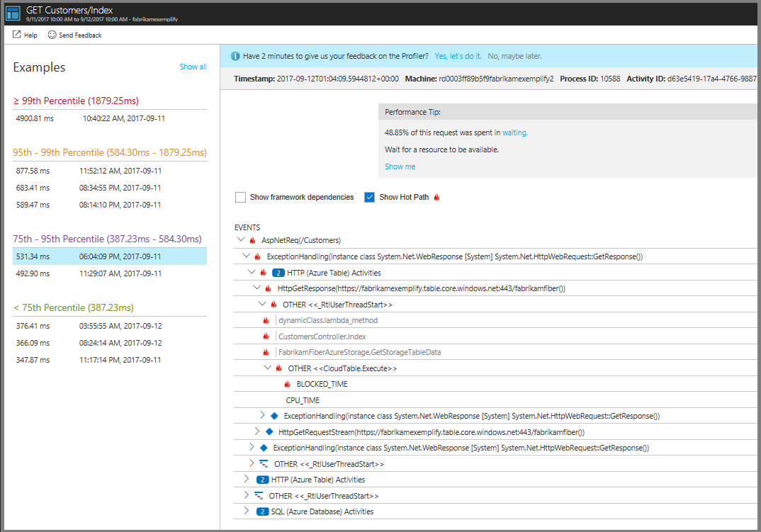Collapse the flame-marked OTHER _RtlUserThreadStart node
This screenshot has width=761, height=532.
262,304
